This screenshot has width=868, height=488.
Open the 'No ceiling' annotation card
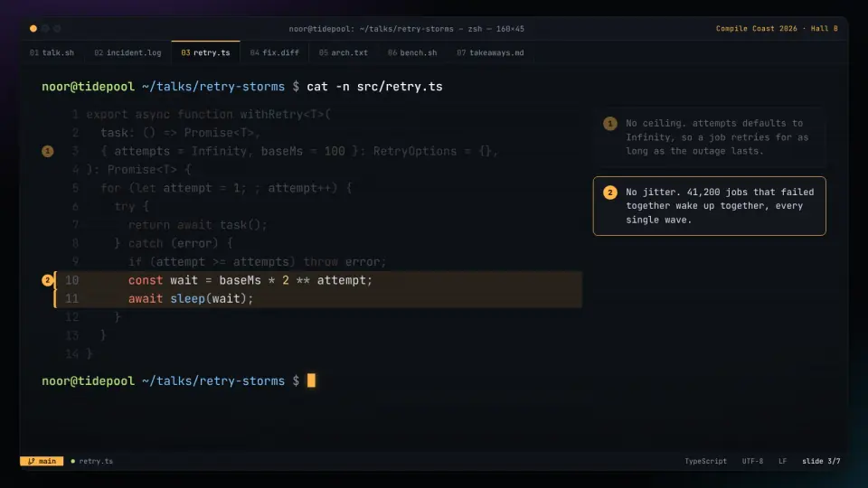click(x=709, y=137)
